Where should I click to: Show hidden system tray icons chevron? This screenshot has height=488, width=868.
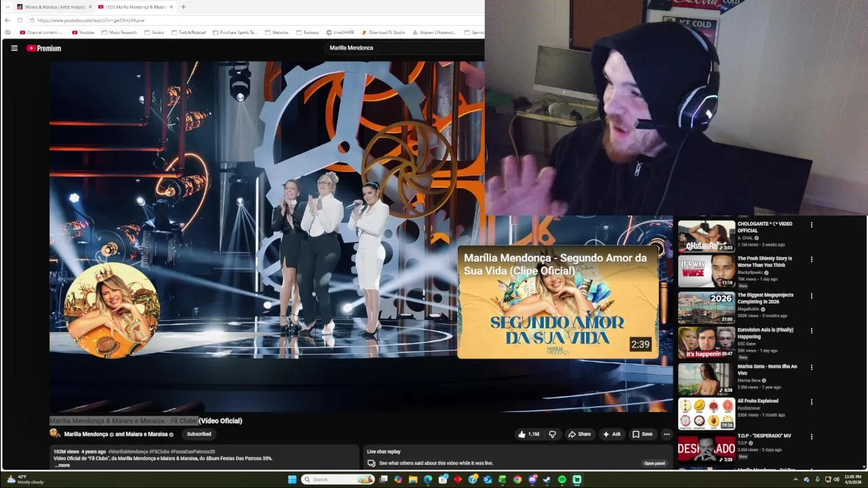(795, 479)
